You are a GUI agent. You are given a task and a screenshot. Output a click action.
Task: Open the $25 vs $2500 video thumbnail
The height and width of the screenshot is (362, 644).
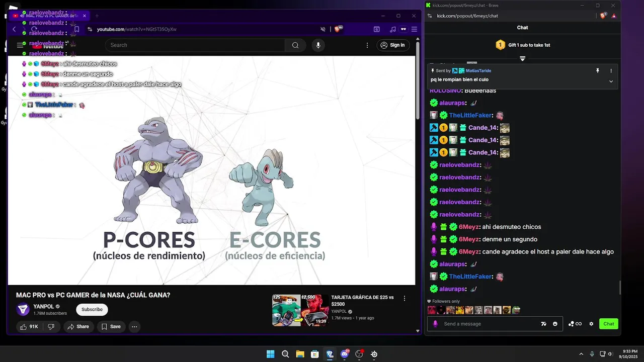(300, 310)
